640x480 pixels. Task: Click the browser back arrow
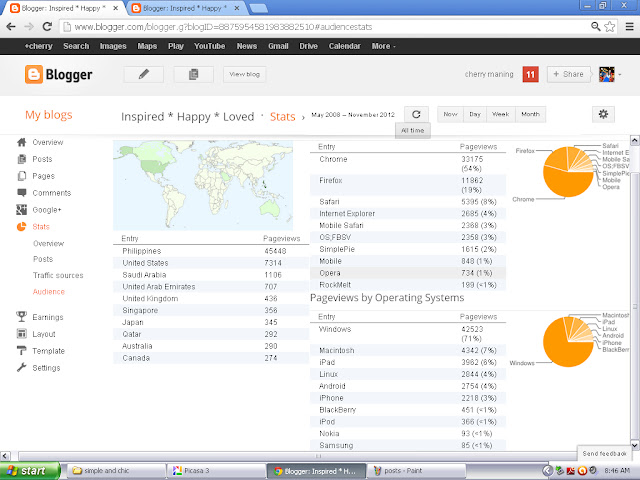(x=11, y=27)
